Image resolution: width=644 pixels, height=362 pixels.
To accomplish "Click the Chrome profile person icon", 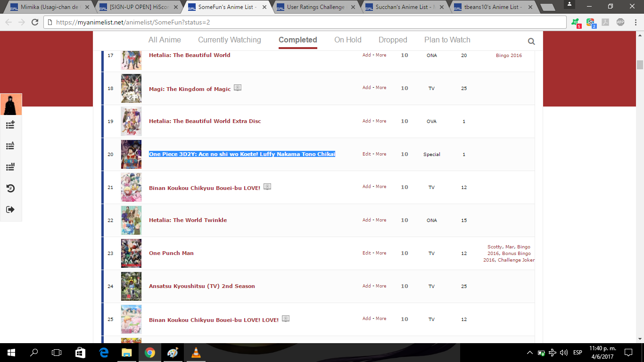I will click(x=569, y=5).
